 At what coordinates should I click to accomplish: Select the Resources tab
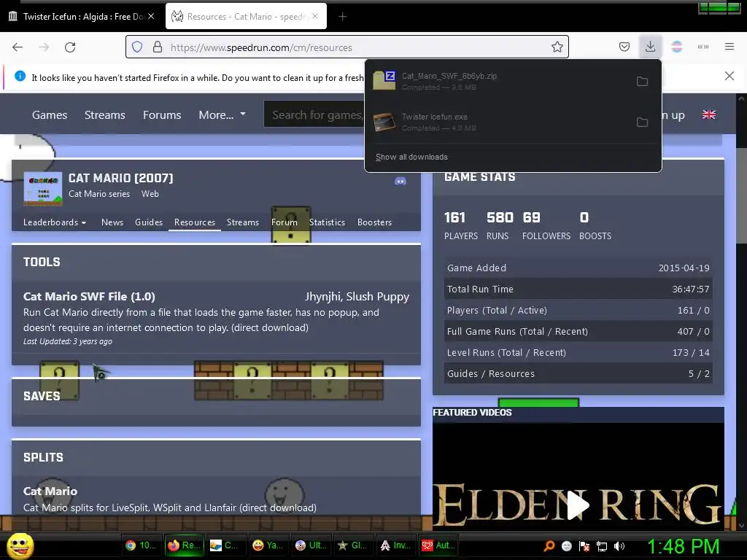click(194, 222)
